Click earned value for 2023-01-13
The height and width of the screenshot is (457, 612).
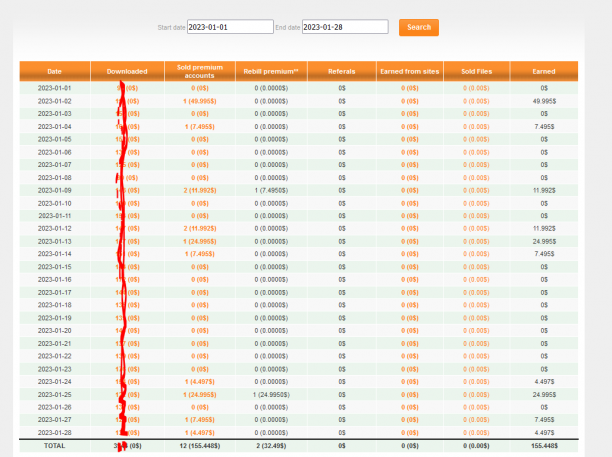click(x=544, y=242)
